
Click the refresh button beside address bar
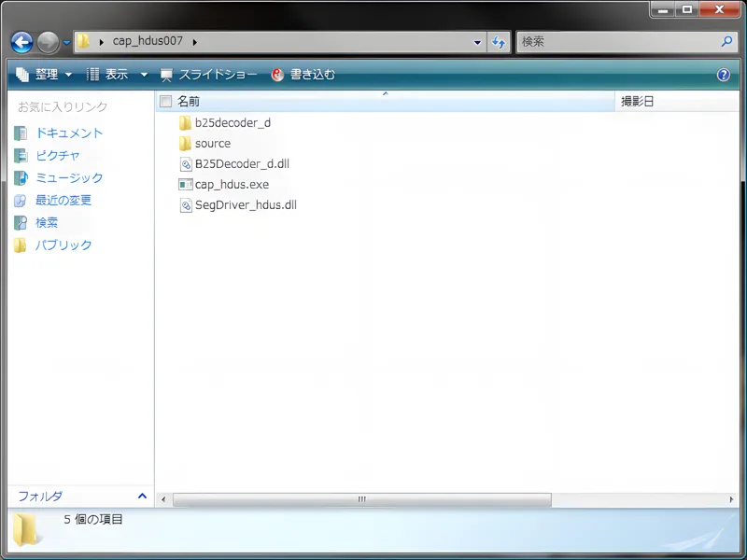click(499, 42)
